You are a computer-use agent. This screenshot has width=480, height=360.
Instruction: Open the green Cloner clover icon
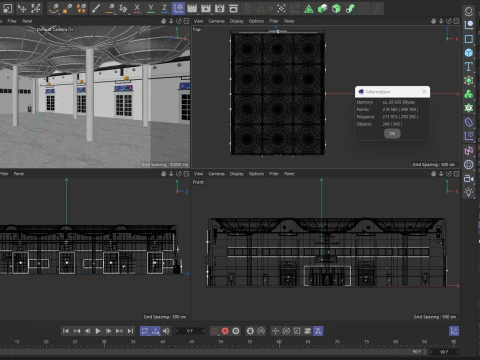[469, 94]
